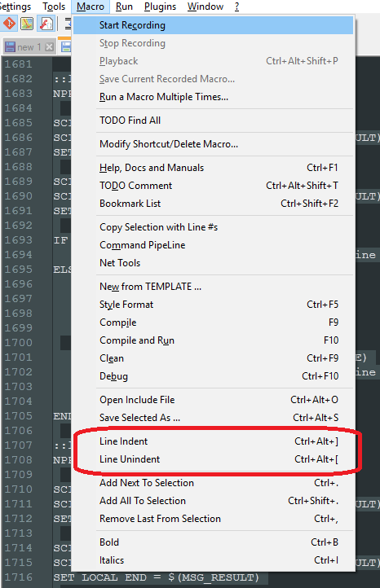Select Start Recording in Macro menu
Image resolution: width=380 pixels, height=588 pixels.
213,25
